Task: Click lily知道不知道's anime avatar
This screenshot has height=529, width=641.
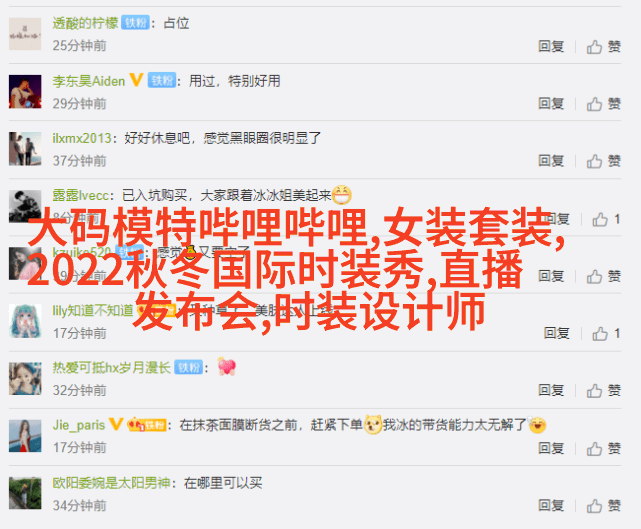Action: coord(25,321)
